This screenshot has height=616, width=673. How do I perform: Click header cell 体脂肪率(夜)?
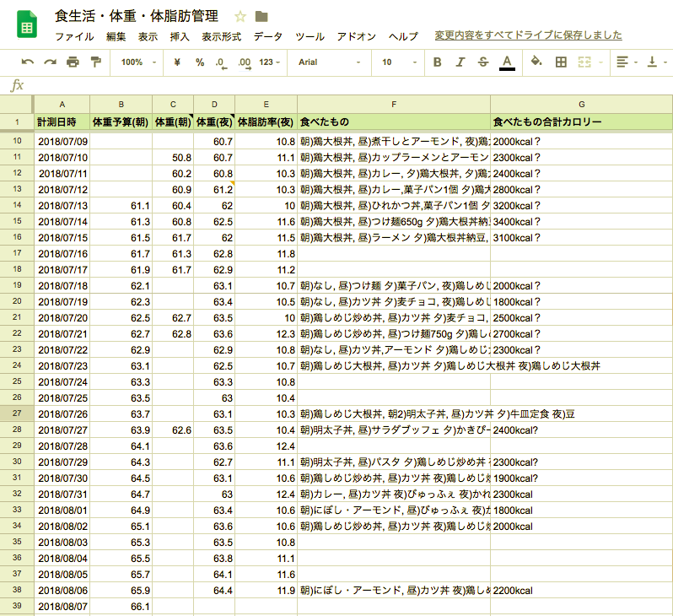267,122
